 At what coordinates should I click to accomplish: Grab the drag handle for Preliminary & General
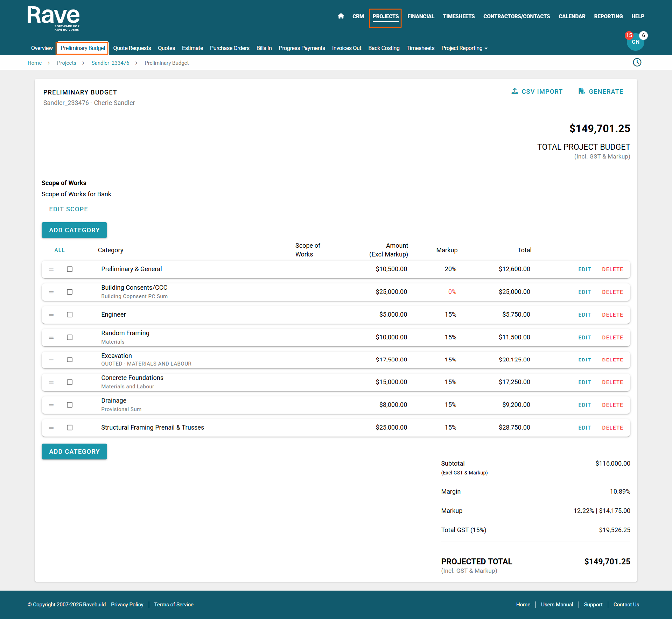tap(51, 269)
